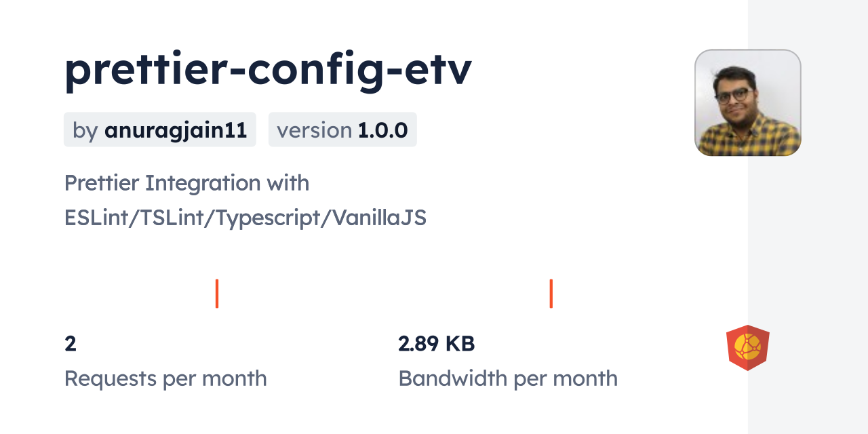Screen dimensions: 868x434
Task: Click the requests count value 2
Action: (x=71, y=344)
